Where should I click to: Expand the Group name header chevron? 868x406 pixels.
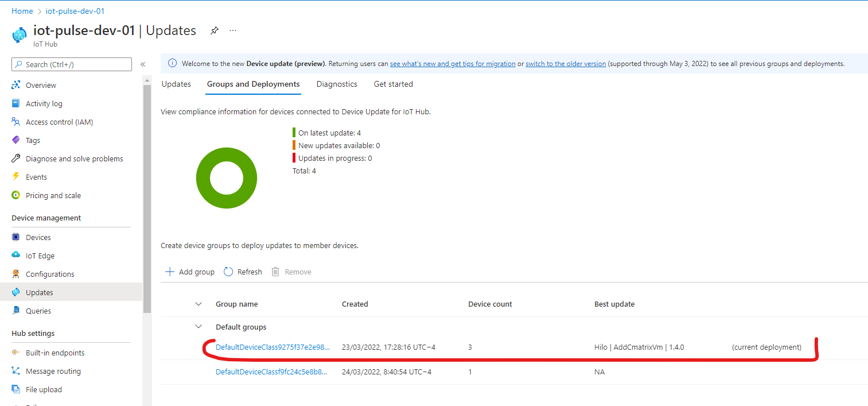click(198, 304)
